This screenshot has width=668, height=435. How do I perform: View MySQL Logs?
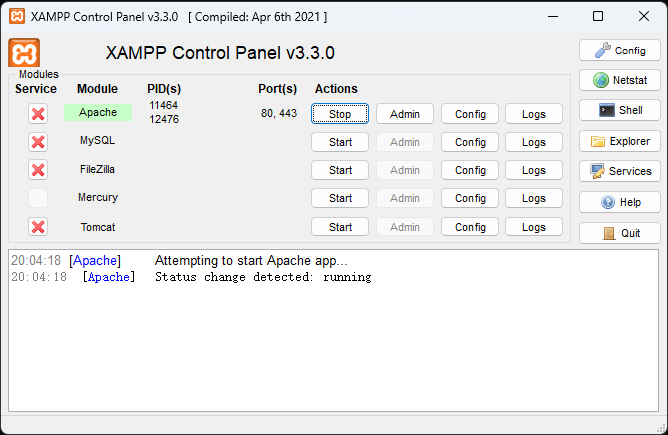tap(534, 142)
